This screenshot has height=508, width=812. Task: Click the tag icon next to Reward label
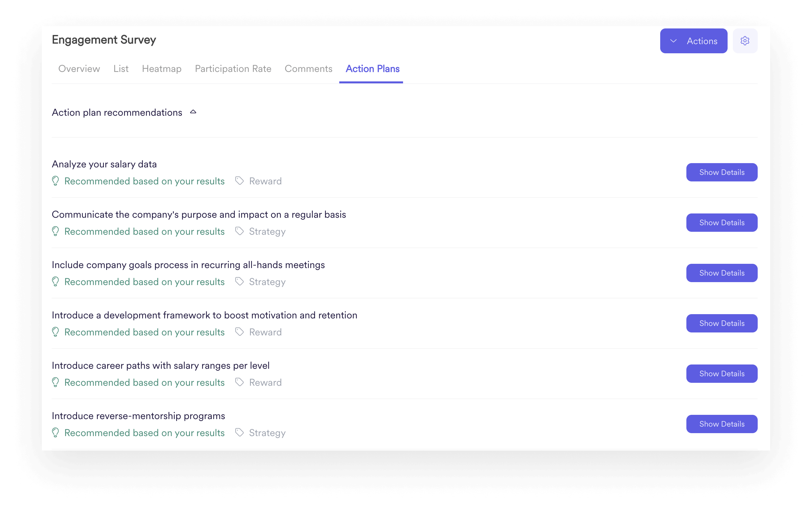pos(239,181)
